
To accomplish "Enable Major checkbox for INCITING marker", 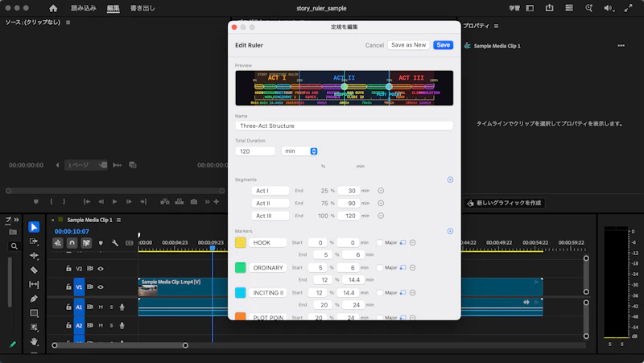I will click(x=380, y=293).
